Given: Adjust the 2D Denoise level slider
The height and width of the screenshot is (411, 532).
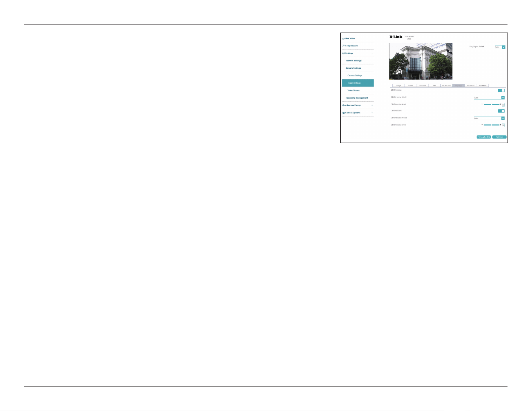Looking at the screenshot, I should pyautogui.click(x=491, y=104).
